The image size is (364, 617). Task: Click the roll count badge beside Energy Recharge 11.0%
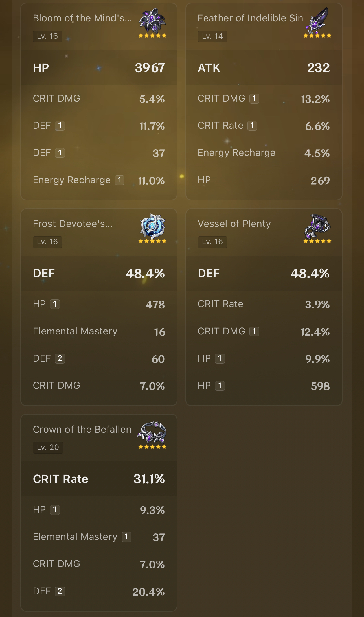120,180
